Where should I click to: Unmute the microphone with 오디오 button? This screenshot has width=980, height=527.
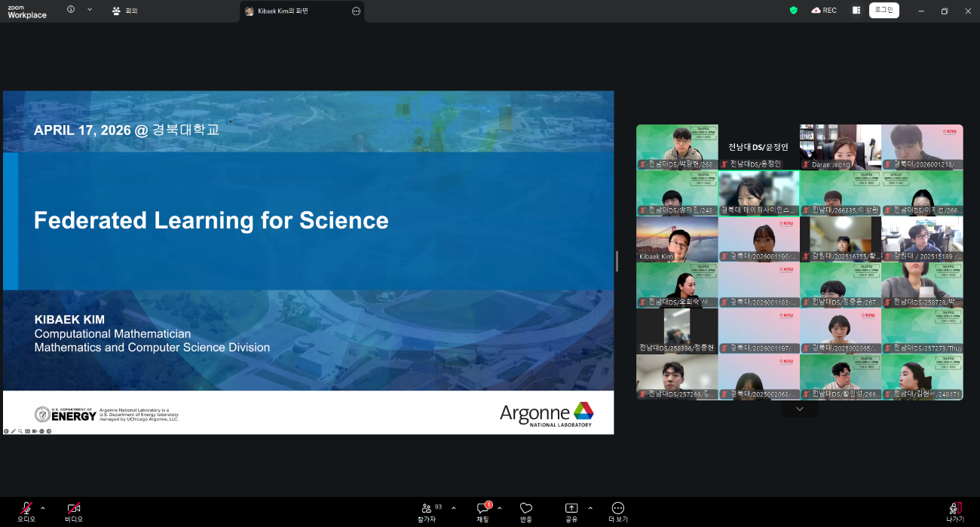click(x=26, y=511)
